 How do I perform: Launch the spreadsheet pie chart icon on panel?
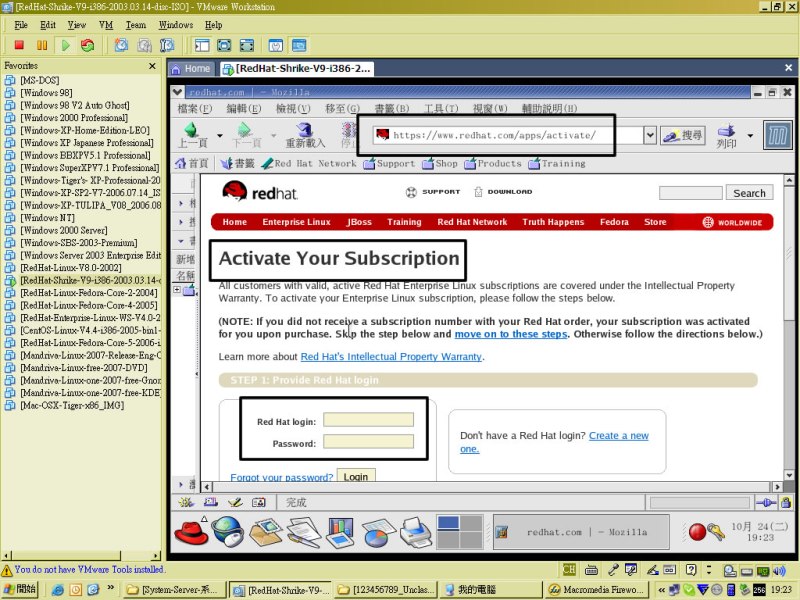tap(378, 532)
